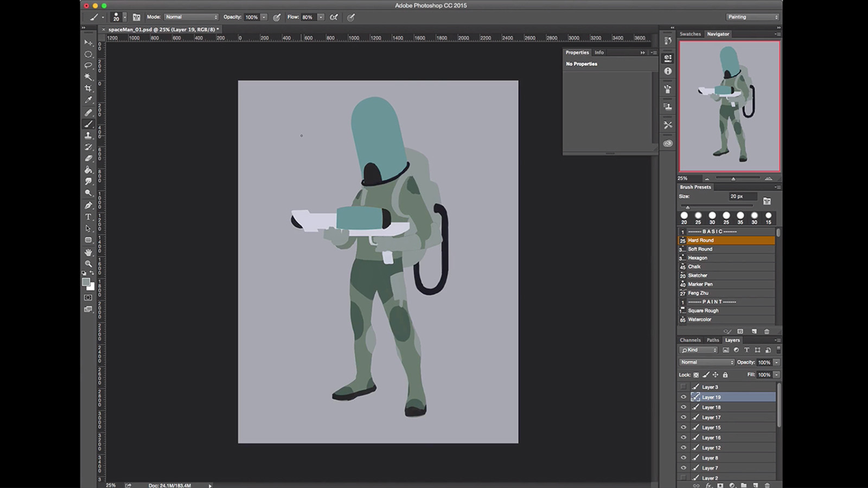Open the layer blending mode dropdown showing Normal
868x488 pixels.
click(x=706, y=362)
